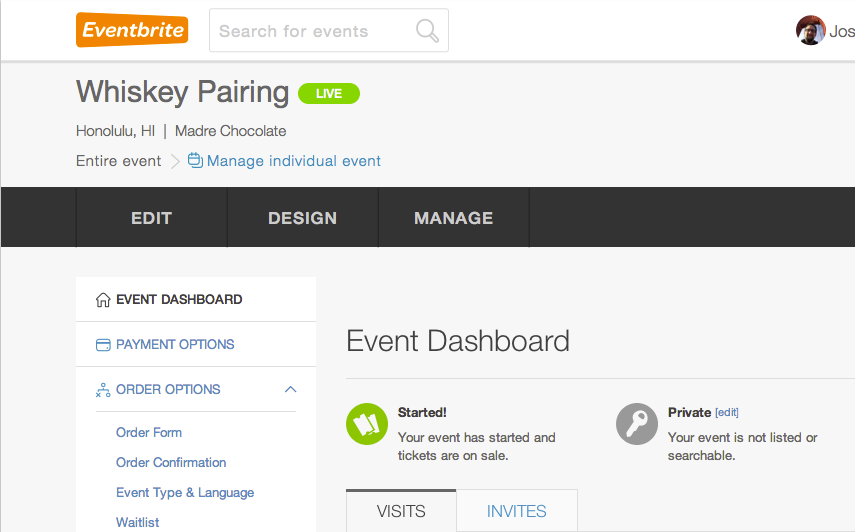This screenshot has width=855, height=532.
Task: Open the Order Confirmation link
Action: (x=171, y=462)
